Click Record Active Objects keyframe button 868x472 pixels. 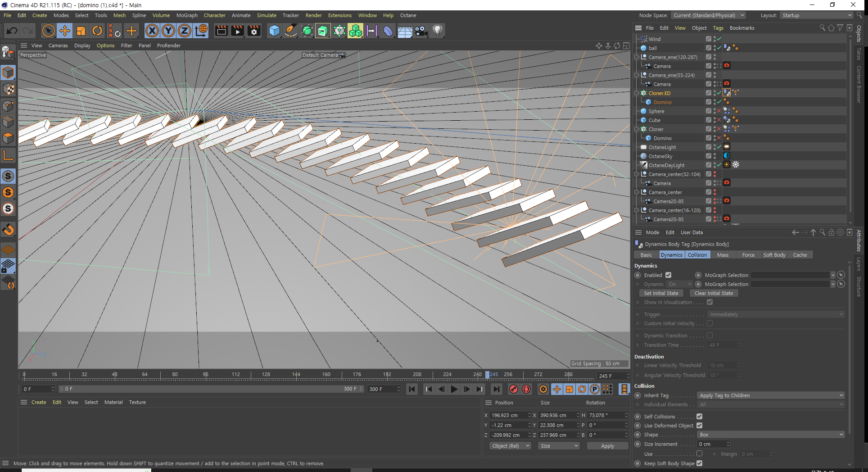513,389
